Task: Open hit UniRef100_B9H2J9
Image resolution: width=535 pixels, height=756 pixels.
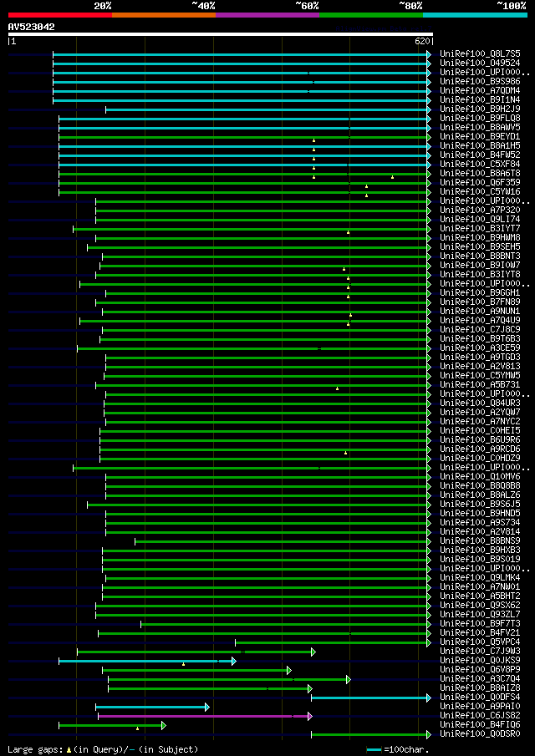Action: (480, 109)
